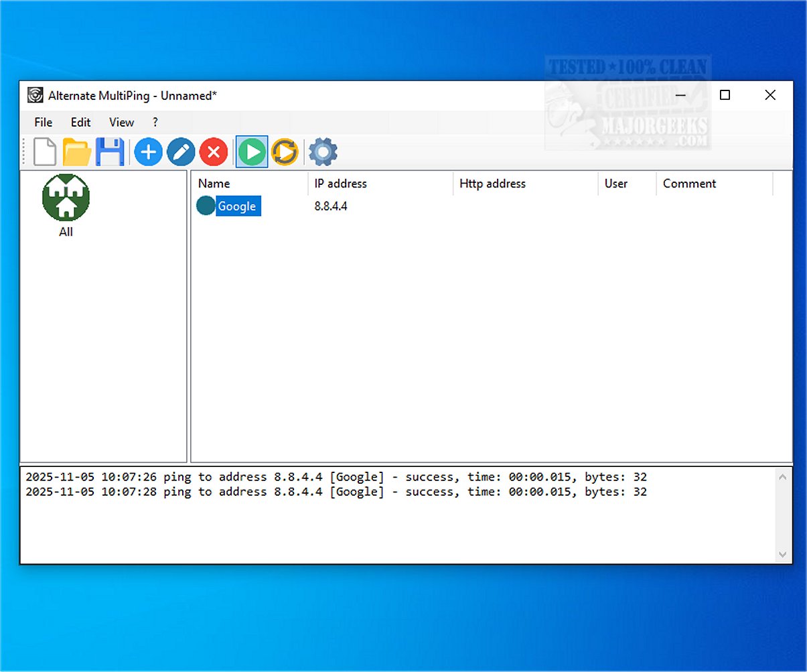The height and width of the screenshot is (672, 807).
Task: Click the 10:07:26 ping log line
Action: pos(336,477)
